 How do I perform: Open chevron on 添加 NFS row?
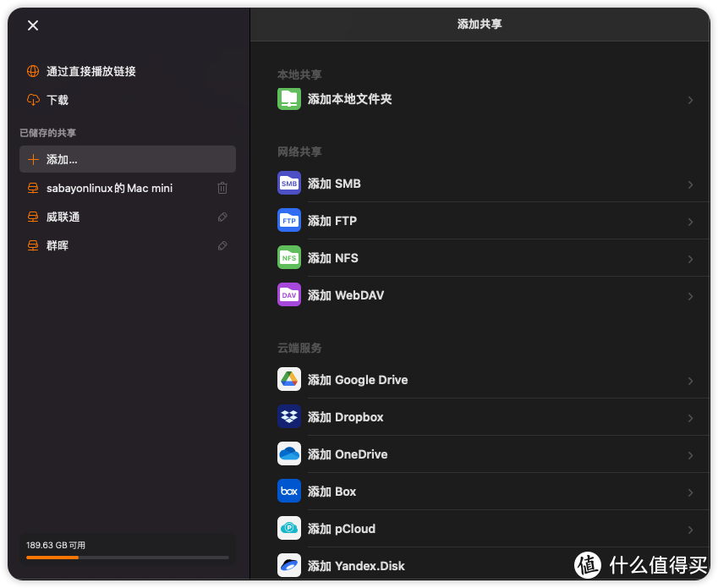pyautogui.click(x=690, y=259)
